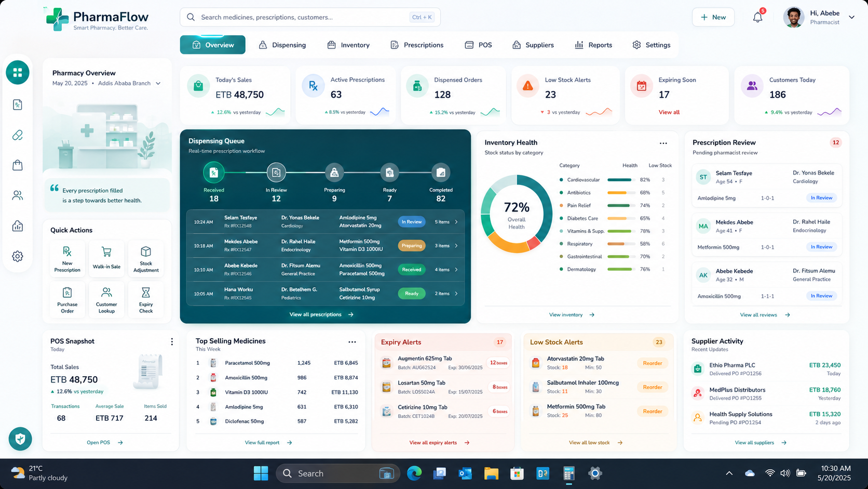Switch to the Inventory tab
The height and width of the screenshot is (489, 868).
348,45
